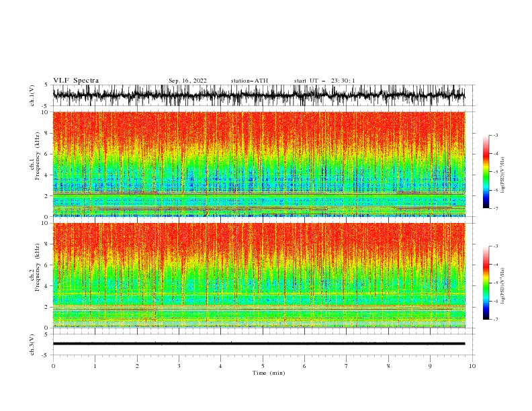Click the time axis tick label '7'

(x=347, y=366)
